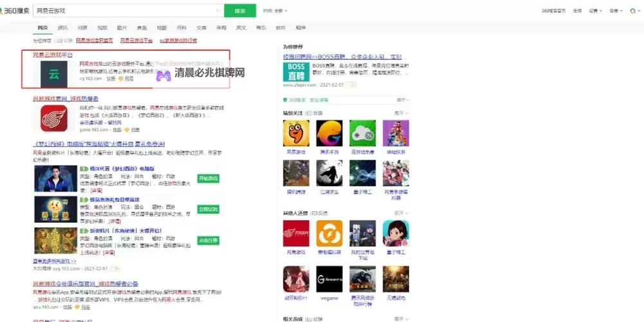Click the green 开始游戏 button
This screenshot has width=644, height=322.
208,178
